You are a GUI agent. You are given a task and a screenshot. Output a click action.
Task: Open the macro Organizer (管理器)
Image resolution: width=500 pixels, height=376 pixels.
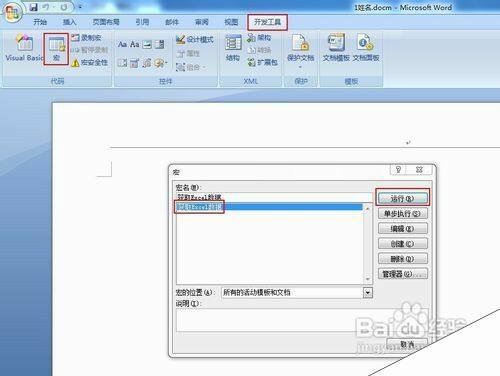pyautogui.click(x=402, y=274)
